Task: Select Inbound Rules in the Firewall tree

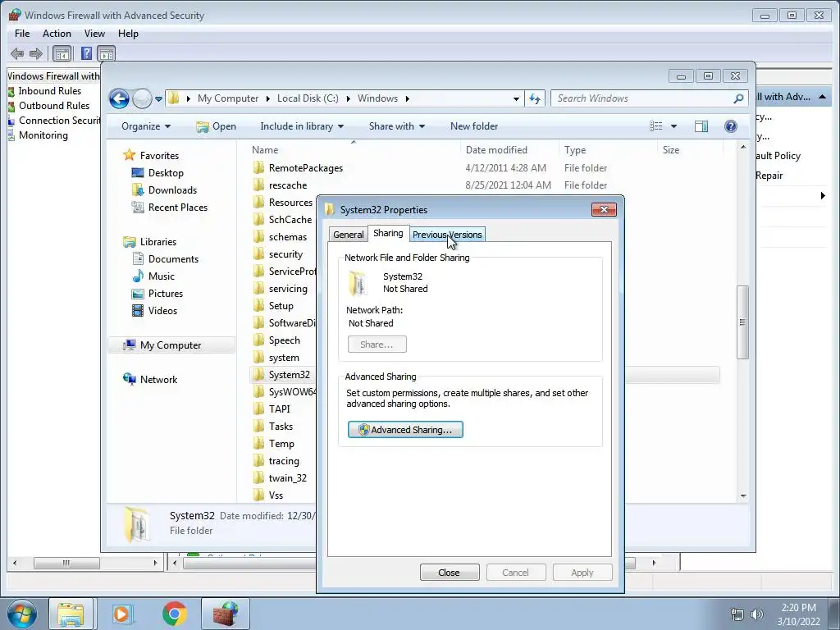Action: 50,91
